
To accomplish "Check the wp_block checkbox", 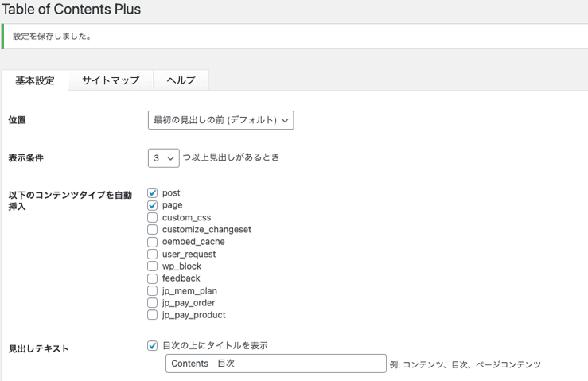I will 152,266.
